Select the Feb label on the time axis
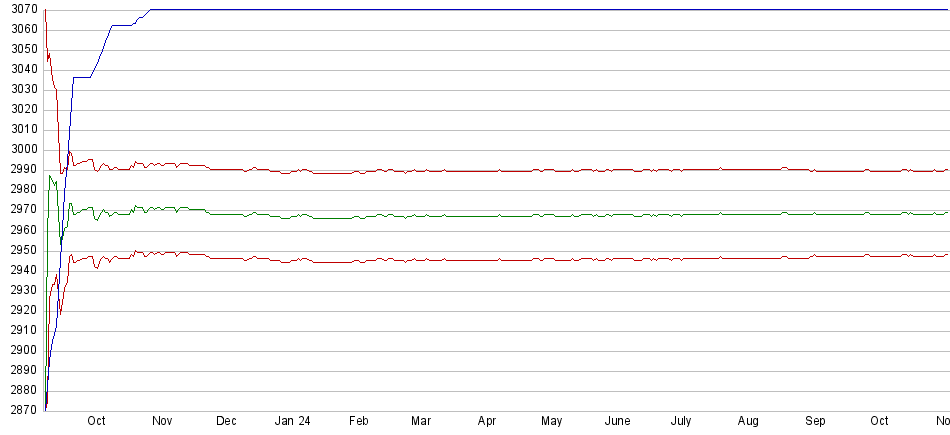The width and height of the screenshot is (950, 435). pos(358,422)
